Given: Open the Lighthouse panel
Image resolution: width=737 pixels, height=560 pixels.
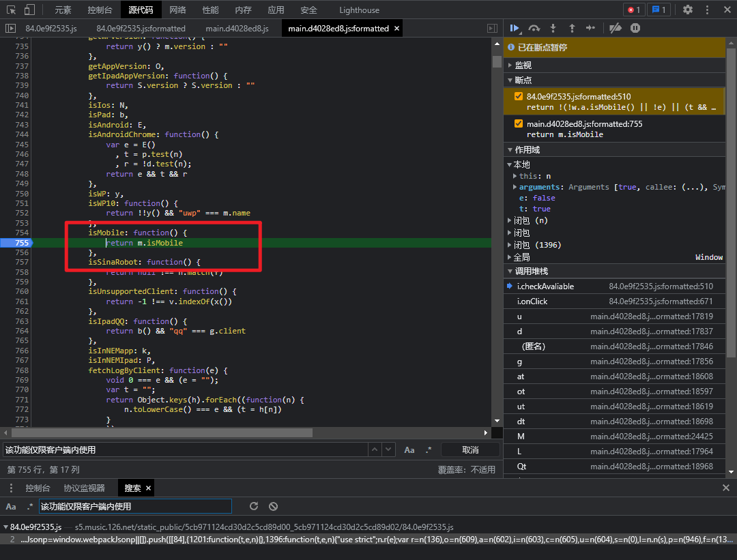Looking at the screenshot, I should (359, 10).
